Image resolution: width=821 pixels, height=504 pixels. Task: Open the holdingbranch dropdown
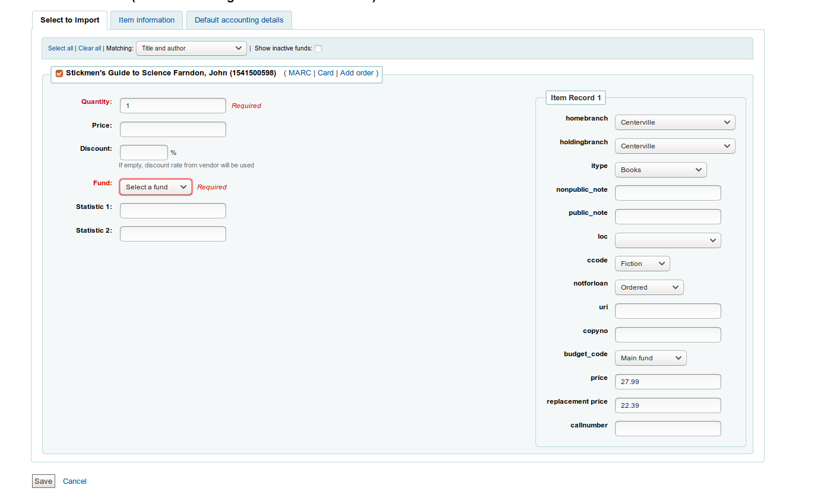pos(674,146)
